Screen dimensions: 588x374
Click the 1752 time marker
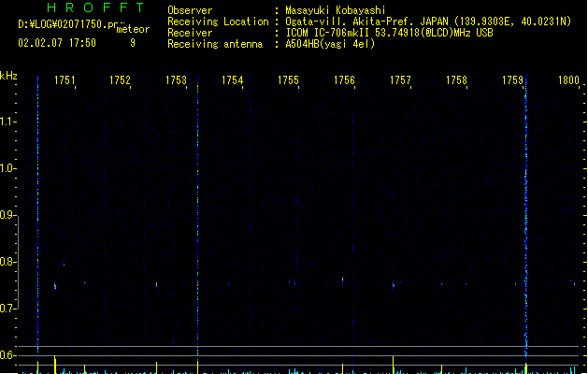click(120, 80)
